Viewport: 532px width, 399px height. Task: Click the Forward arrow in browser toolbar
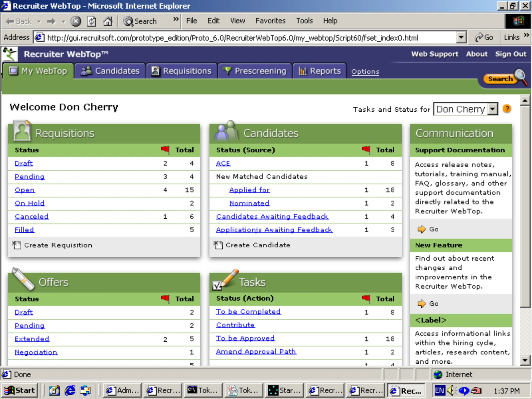pyautogui.click(x=51, y=21)
